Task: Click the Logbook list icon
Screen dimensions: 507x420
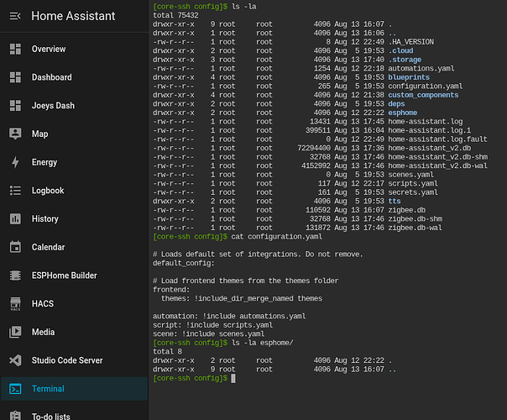Action: (x=15, y=191)
